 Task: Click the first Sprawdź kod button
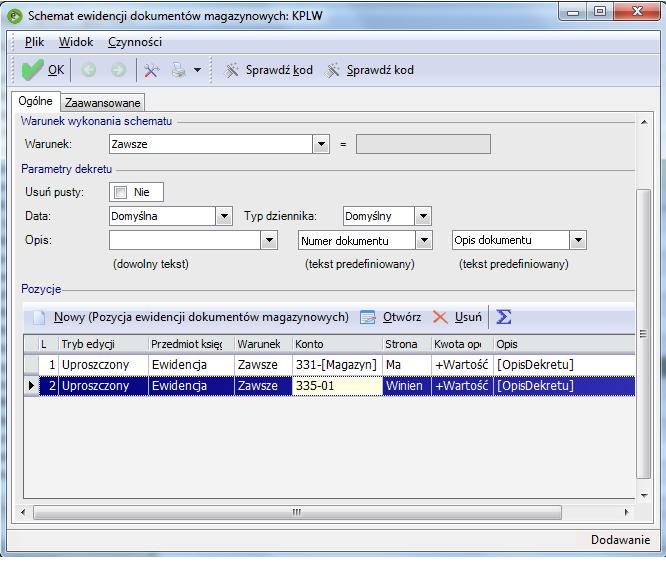(x=268, y=70)
